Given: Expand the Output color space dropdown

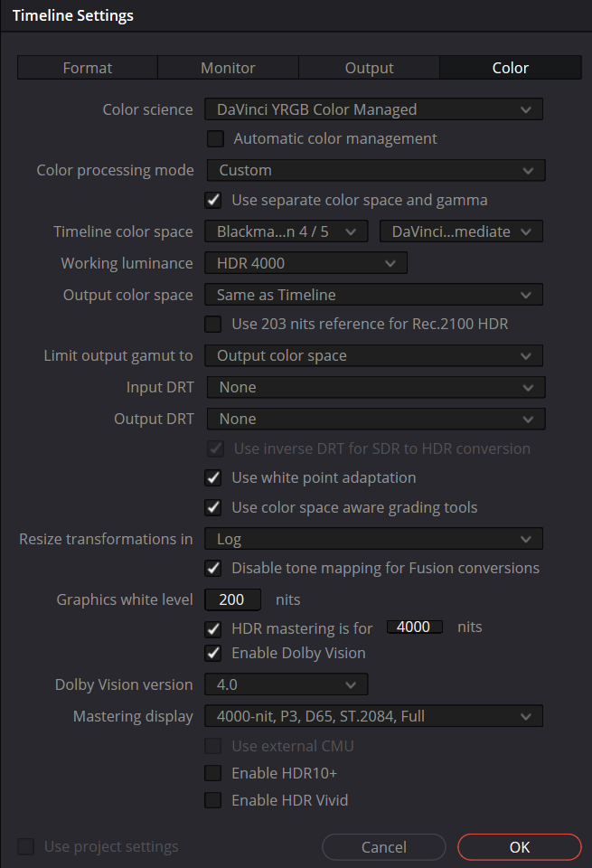Looking at the screenshot, I should pos(373,295).
